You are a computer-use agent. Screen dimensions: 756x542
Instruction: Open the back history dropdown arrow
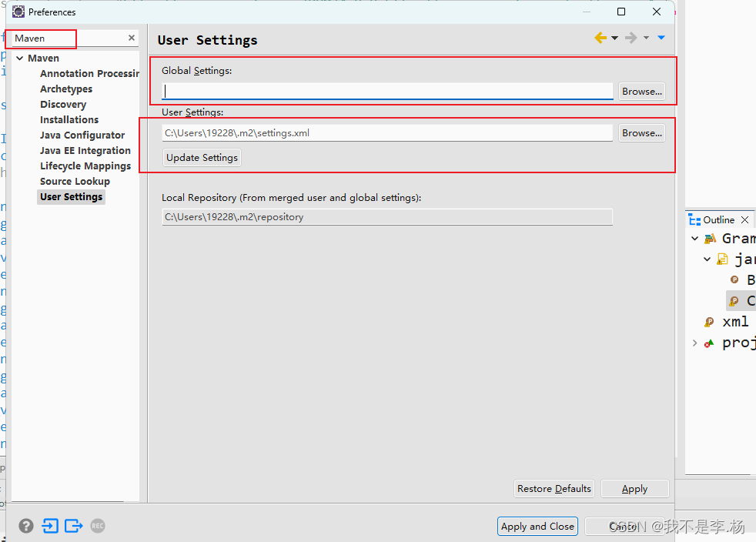coord(615,38)
